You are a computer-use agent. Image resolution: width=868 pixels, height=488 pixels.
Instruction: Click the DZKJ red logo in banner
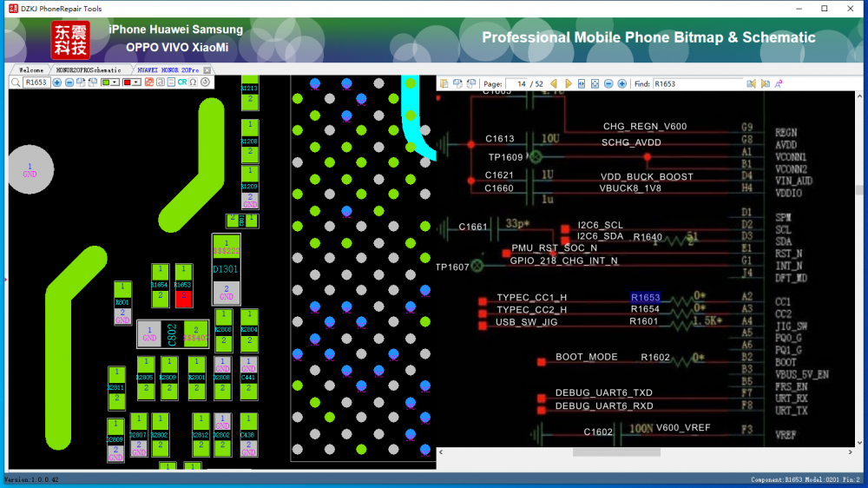(70, 40)
